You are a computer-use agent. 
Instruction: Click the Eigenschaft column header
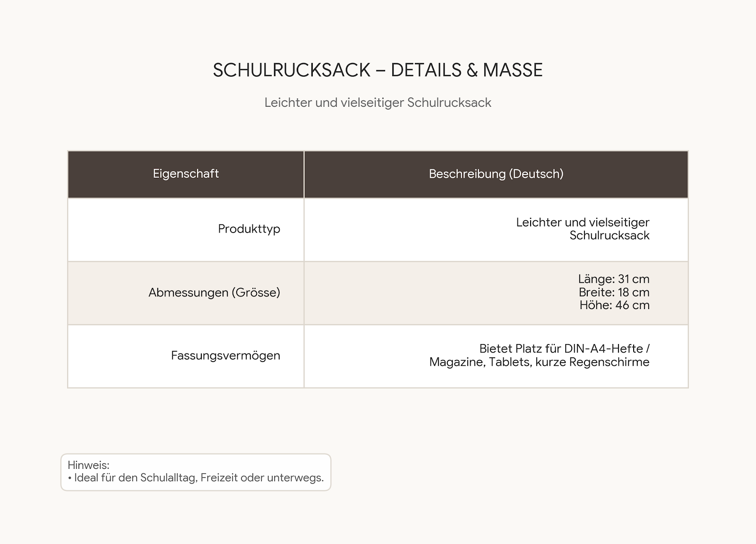pyautogui.click(x=186, y=173)
